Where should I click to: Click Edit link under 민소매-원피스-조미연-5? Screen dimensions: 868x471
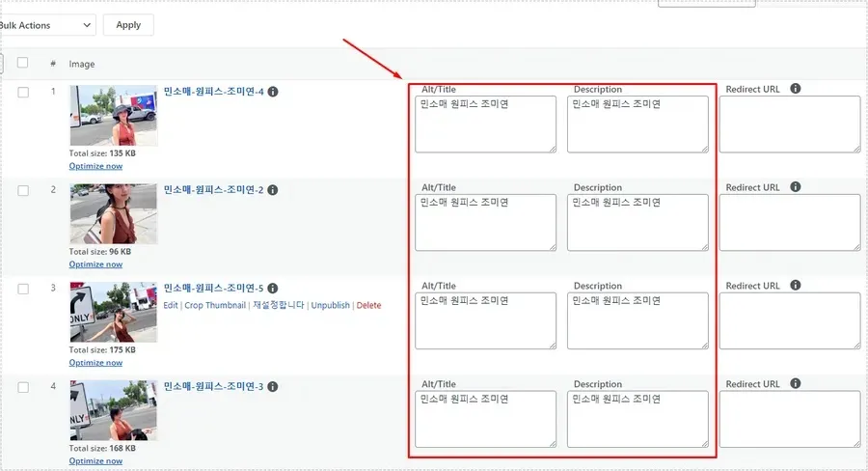pos(171,305)
